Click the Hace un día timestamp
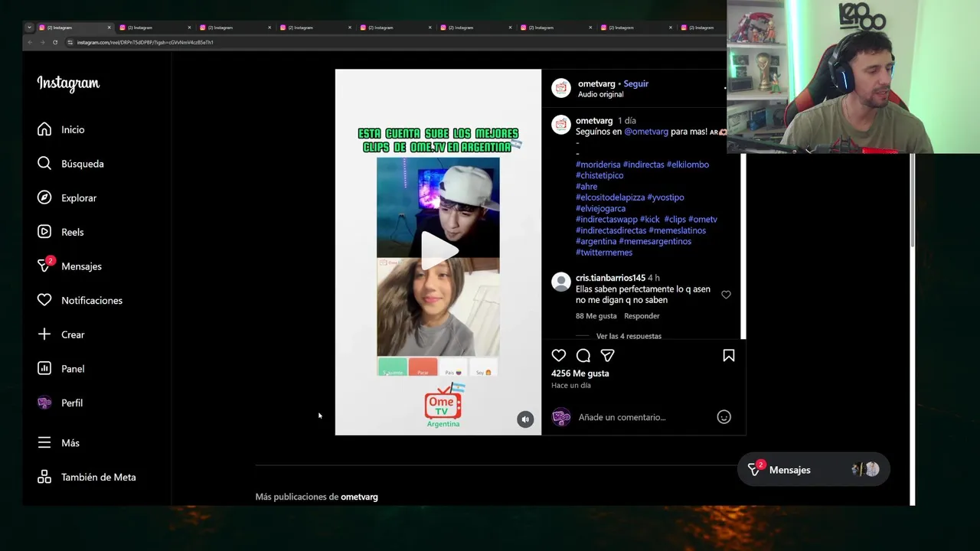The height and width of the screenshot is (551, 980). pyautogui.click(x=570, y=386)
